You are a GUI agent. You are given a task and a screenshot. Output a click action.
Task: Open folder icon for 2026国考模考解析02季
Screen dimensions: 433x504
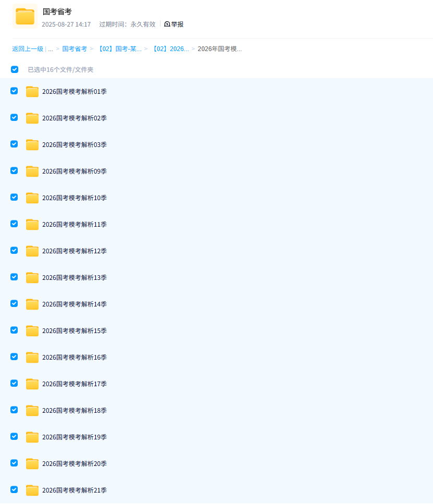point(32,118)
